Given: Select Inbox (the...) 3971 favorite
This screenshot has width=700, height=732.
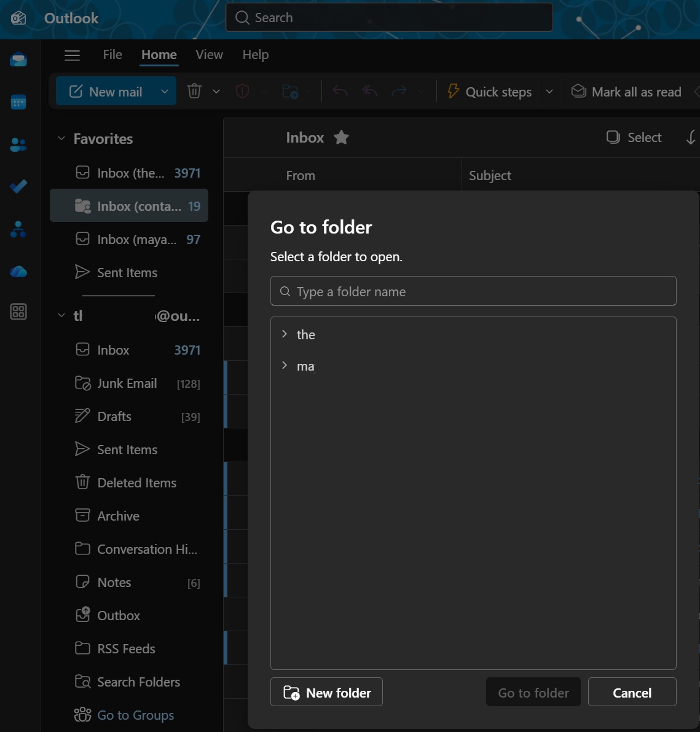Looking at the screenshot, I should pos(129,173).
